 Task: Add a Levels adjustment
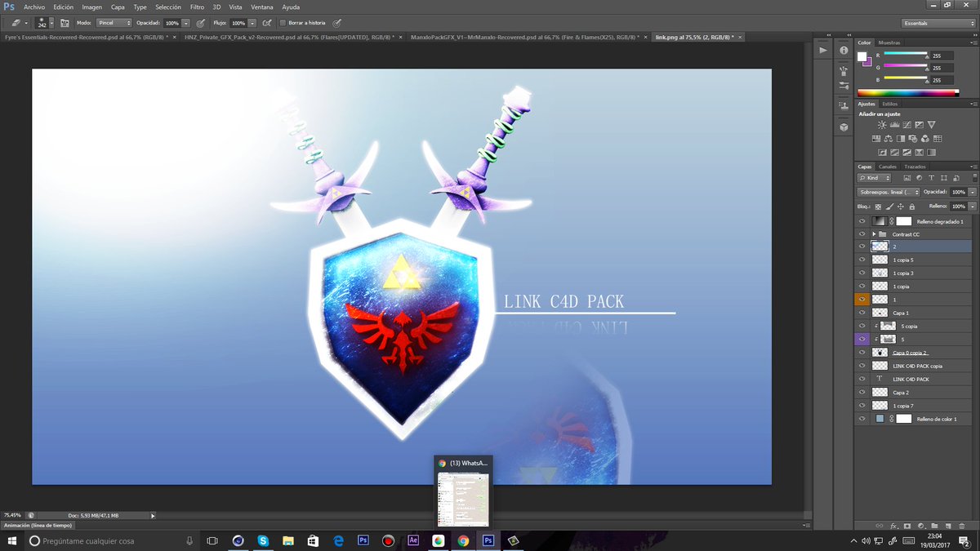click(894, 124)
